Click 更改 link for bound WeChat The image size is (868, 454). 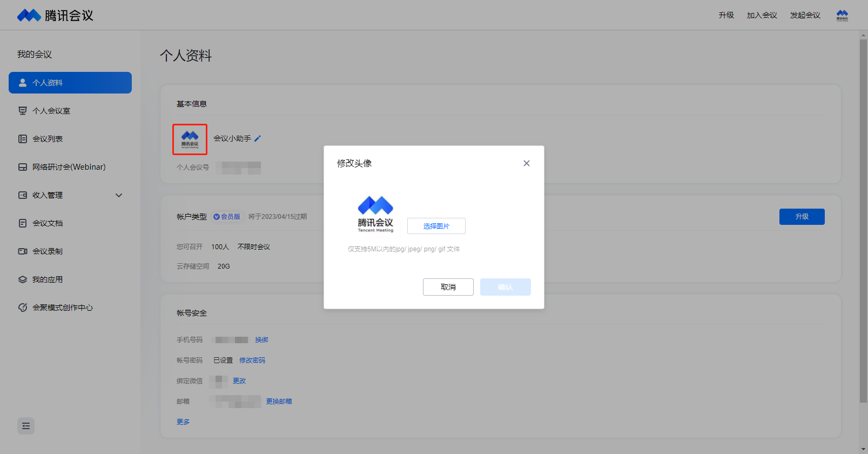pyautogui.click(x=239, y=381)
